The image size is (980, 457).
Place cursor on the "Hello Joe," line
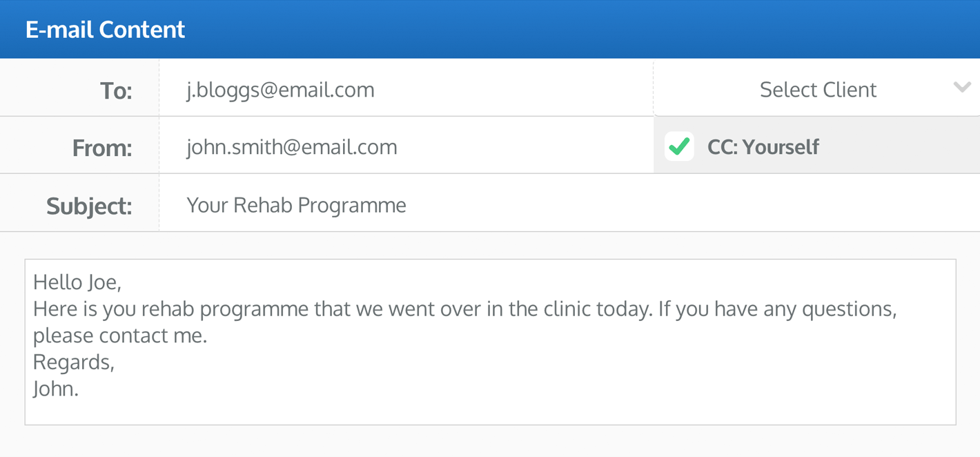(x=77, y=282)
